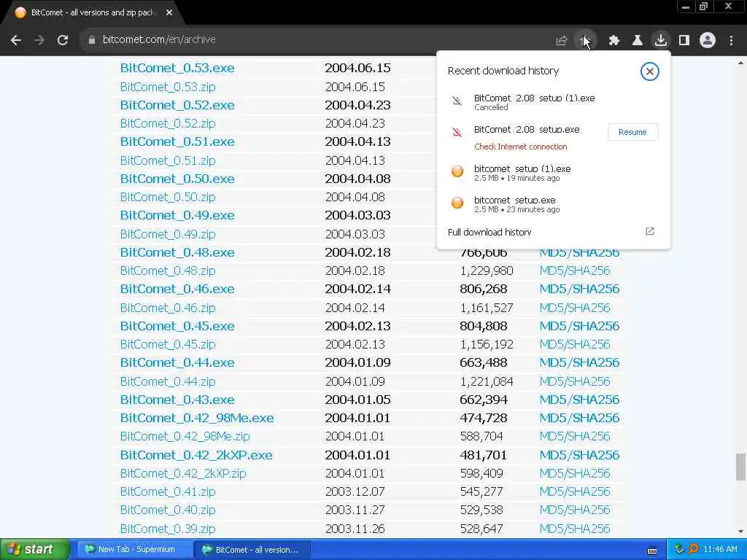The width and height of the screenshot is (747, 560).
Task: Download BitComet_0.41.zip
Action: point(168,492)
